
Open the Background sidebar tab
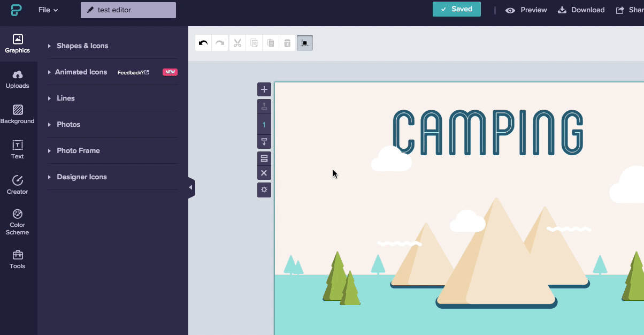[18, 115]
